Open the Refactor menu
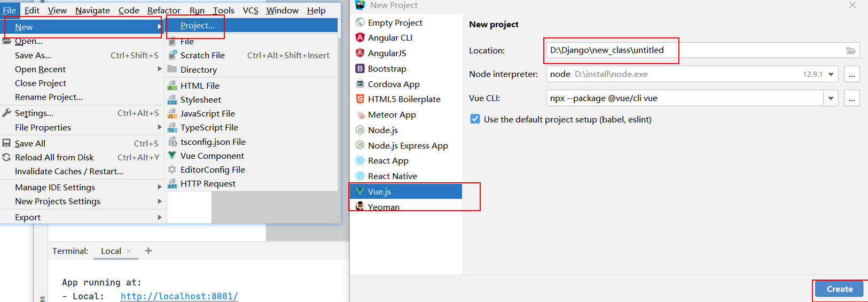Image resolution: width=868 pixels, height=302 pixels. (x=164, y=10)
